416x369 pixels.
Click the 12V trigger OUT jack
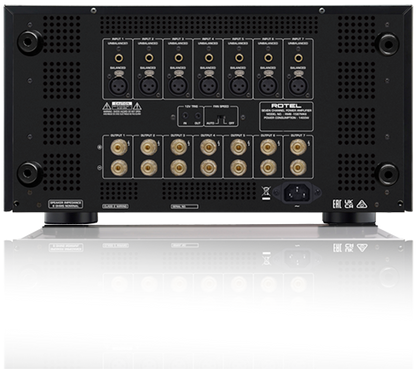point(198,116)
